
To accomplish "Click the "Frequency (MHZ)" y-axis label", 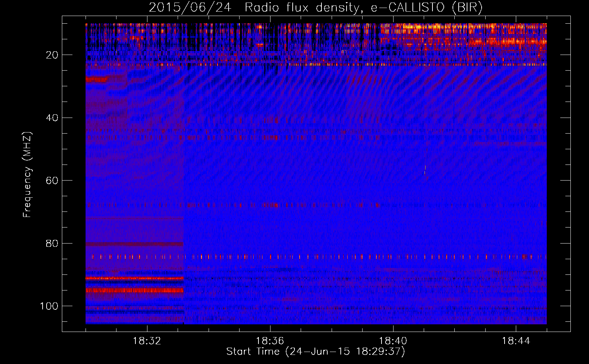I will point(27,174).
